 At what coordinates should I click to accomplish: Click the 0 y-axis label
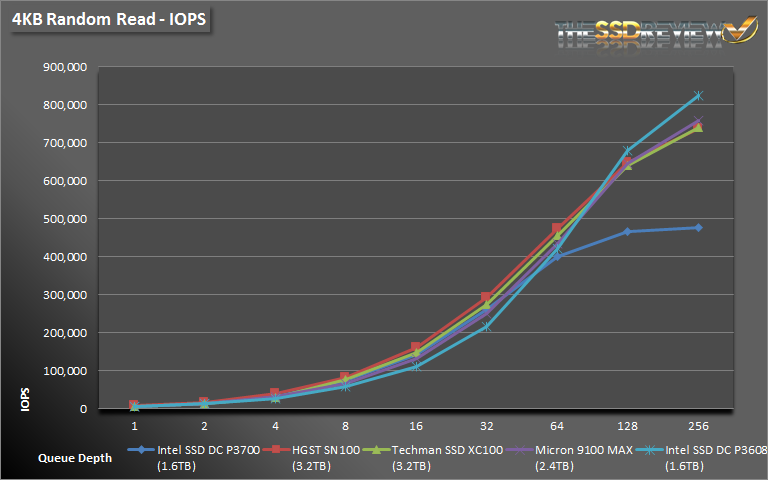coord(83,409)
